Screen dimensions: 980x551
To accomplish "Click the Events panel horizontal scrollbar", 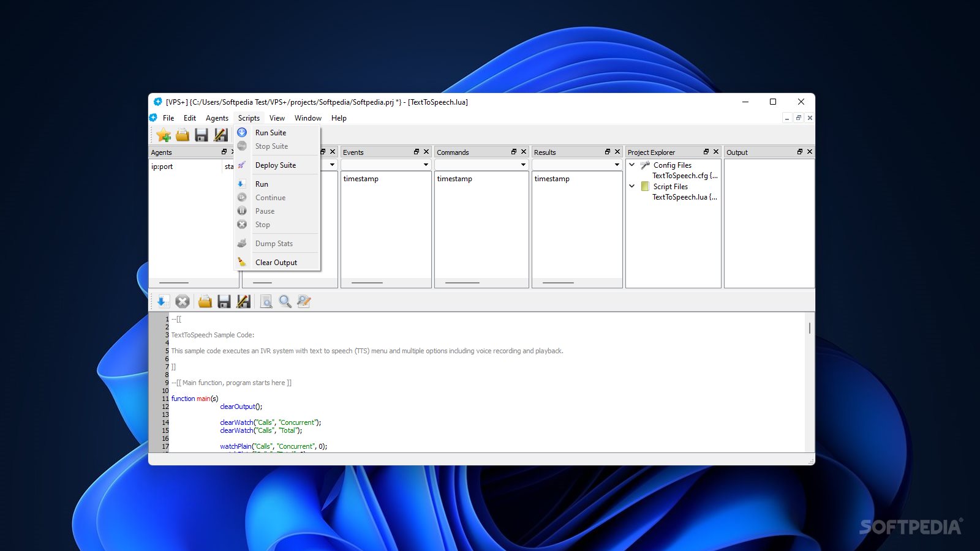I will click(386, 283).
